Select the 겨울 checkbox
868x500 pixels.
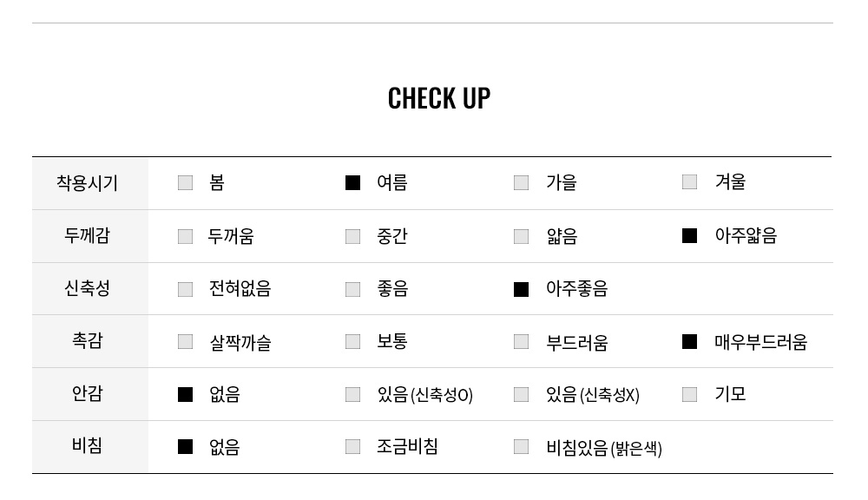pyautogui.click(x=689, y=181)
